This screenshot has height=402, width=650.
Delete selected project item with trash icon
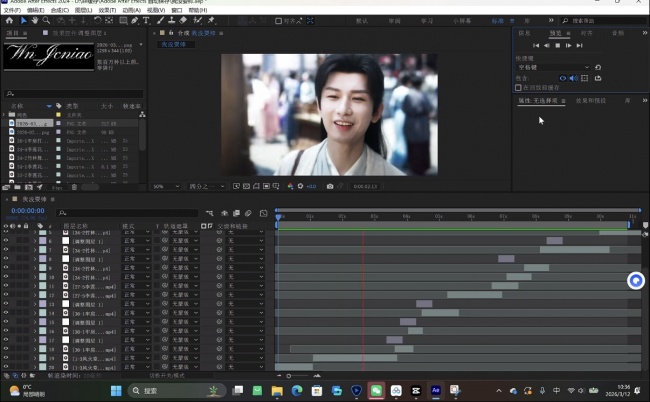click(74, 187)
